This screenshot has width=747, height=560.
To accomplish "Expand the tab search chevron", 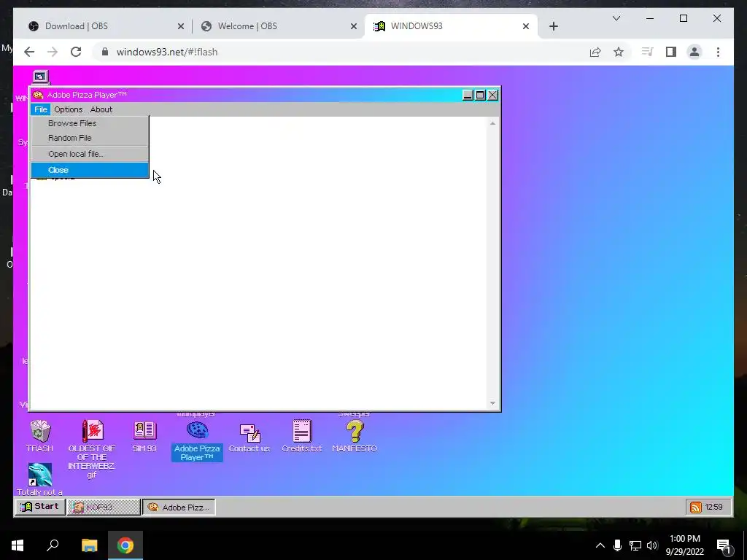I will pos(616,18).
